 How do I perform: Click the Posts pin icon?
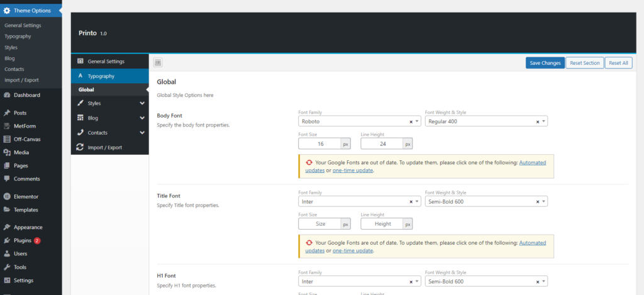(x=7, y=113)
